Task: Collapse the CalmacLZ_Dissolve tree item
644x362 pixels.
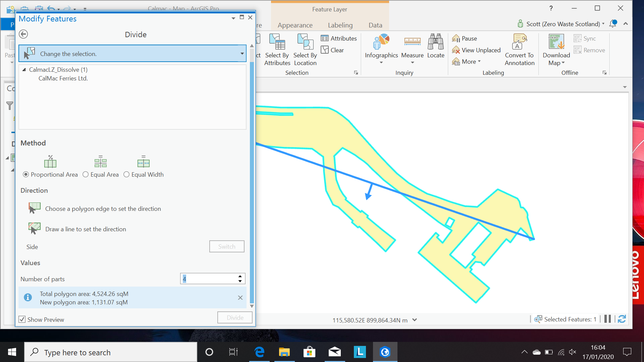Action: coord(24,69)
